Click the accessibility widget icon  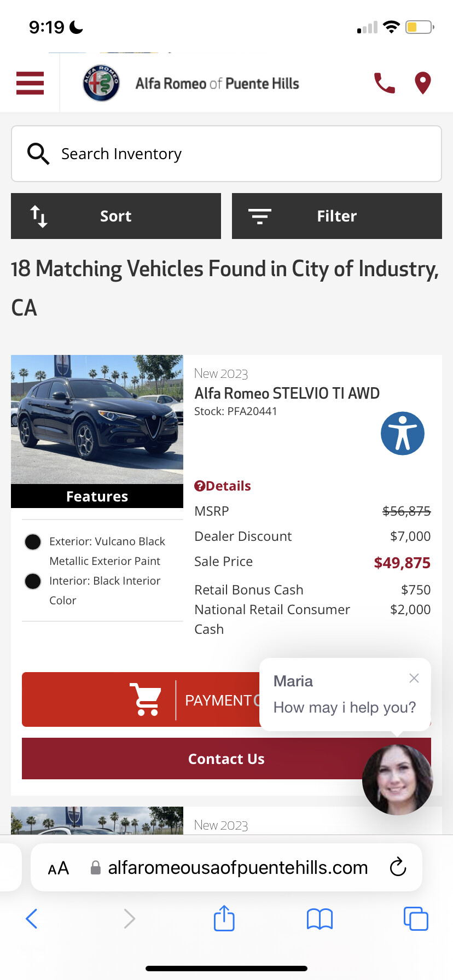point(402,433)
